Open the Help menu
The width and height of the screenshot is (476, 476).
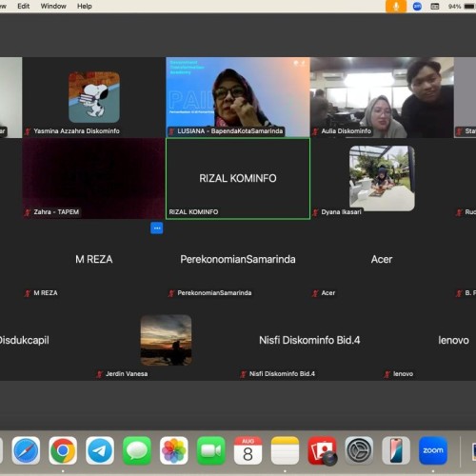[85, 6]
